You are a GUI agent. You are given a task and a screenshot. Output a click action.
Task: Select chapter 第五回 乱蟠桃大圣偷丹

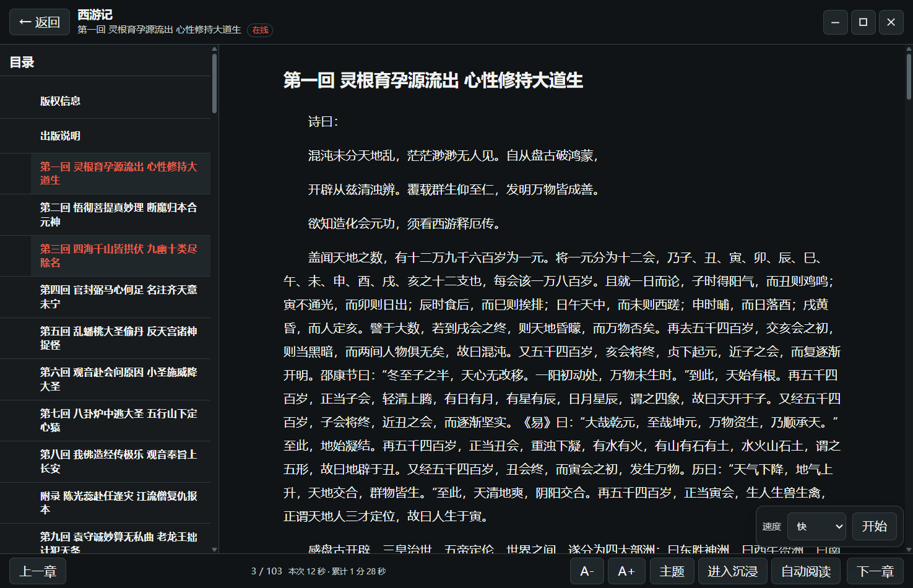(x=105, y=338)
